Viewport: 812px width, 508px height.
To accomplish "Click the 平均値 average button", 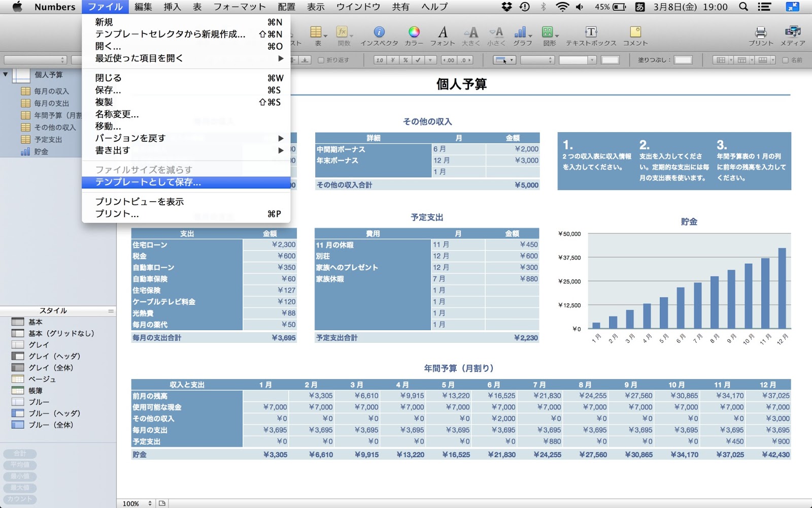I will click(x=20, y=465).
